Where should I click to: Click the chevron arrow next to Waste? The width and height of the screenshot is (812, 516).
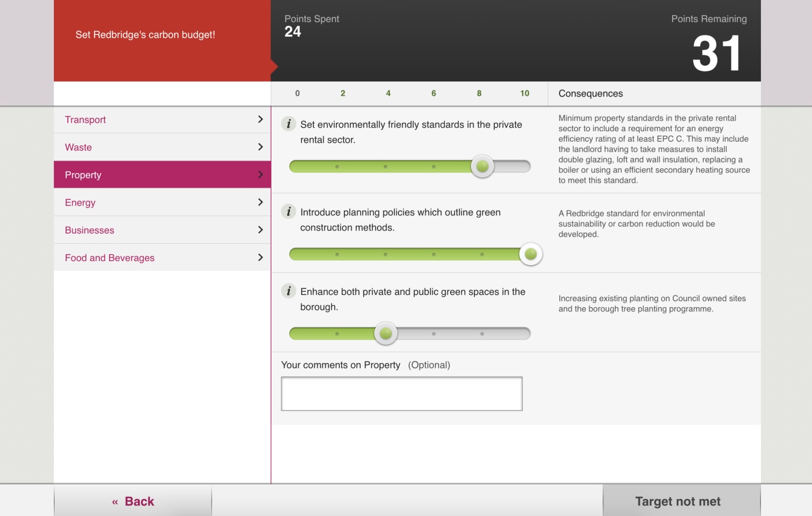[260, 147]
